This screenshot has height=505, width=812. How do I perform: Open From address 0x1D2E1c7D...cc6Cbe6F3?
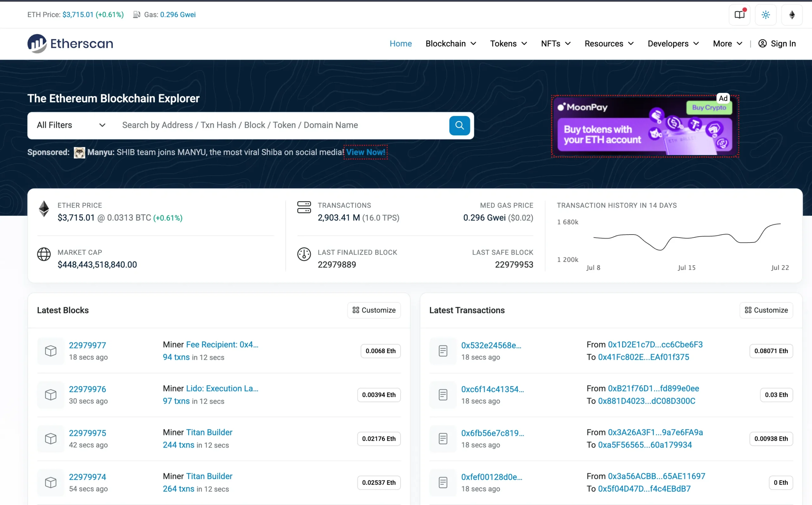[655, 344]
